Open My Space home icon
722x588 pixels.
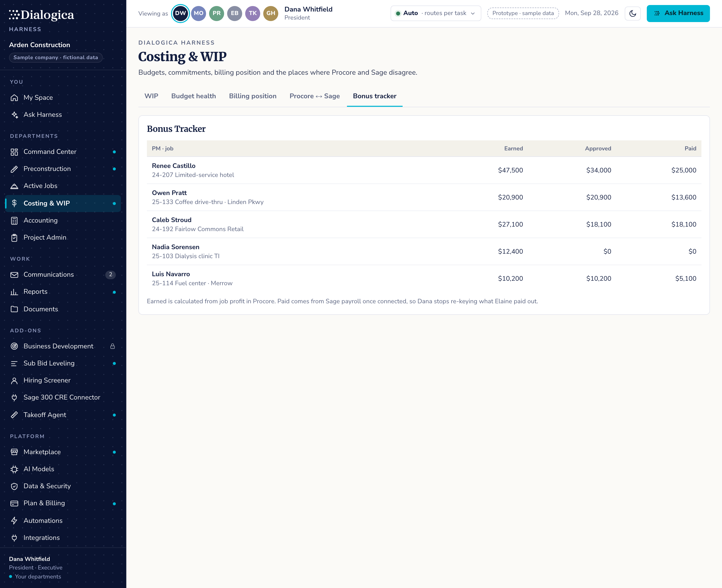(x=14, y=97)
